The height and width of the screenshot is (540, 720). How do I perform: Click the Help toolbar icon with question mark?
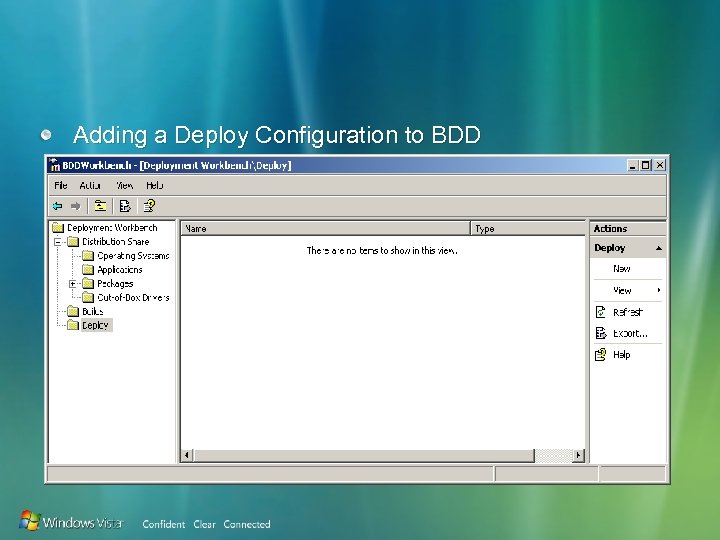(149, 206)
